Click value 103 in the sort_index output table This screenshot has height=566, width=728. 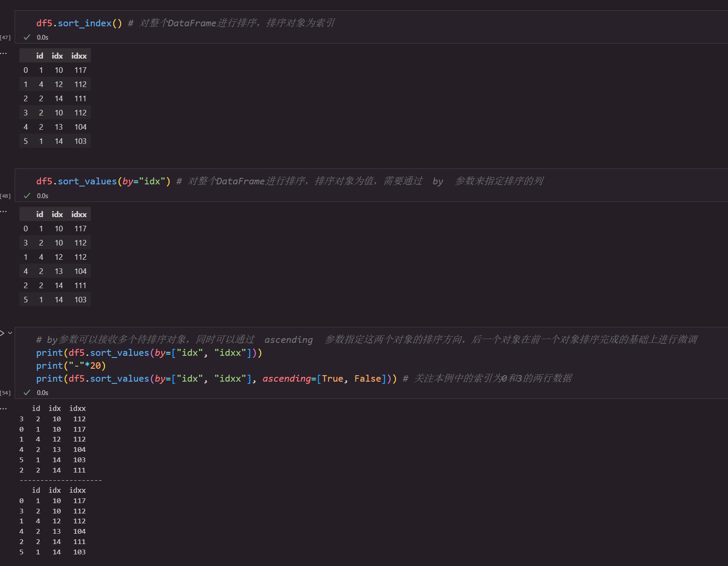(81, 141)
